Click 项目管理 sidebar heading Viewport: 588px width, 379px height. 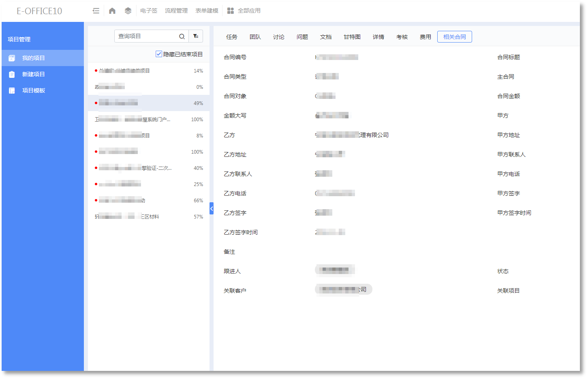[x=19, y=39]
